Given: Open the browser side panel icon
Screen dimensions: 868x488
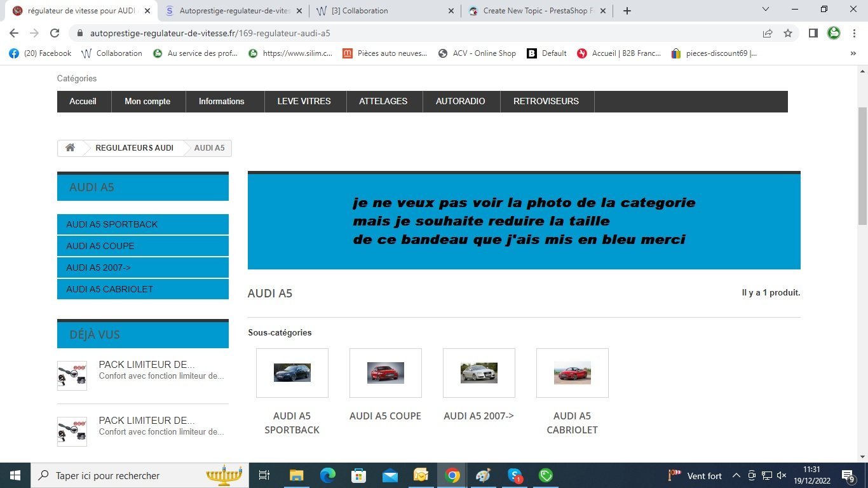Looking at the screenshot, I should coord(813,33).
